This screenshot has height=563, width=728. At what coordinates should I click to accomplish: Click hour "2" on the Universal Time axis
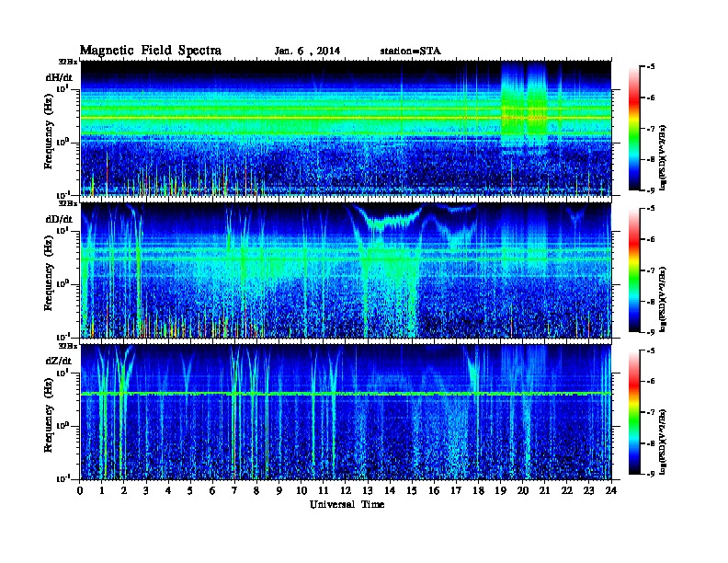coord(124,490)
